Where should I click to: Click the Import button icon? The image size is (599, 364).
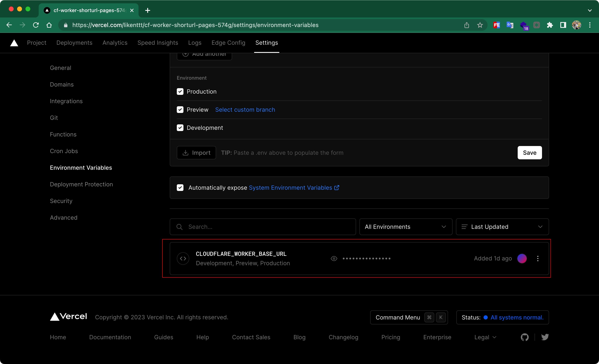point(185,153)
